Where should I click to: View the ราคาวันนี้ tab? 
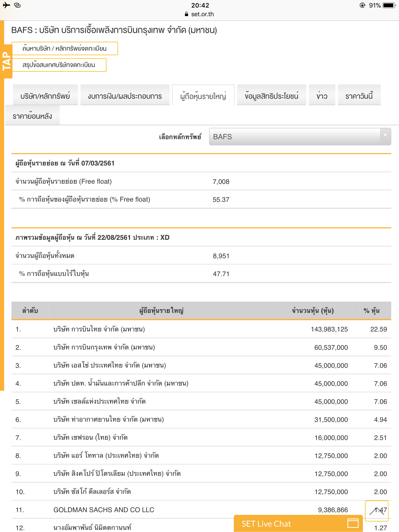[359, 95]
